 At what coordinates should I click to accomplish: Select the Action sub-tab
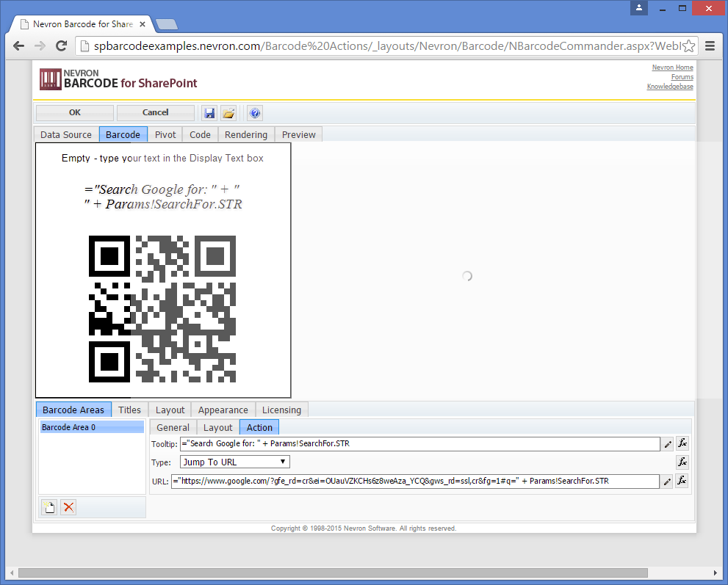point(259,427)
